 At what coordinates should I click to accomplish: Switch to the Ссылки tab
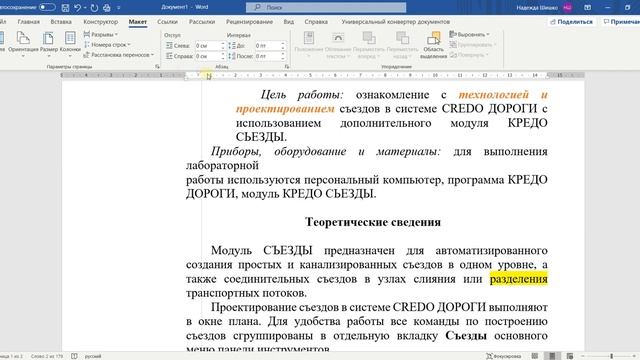(x=167, y=22)
